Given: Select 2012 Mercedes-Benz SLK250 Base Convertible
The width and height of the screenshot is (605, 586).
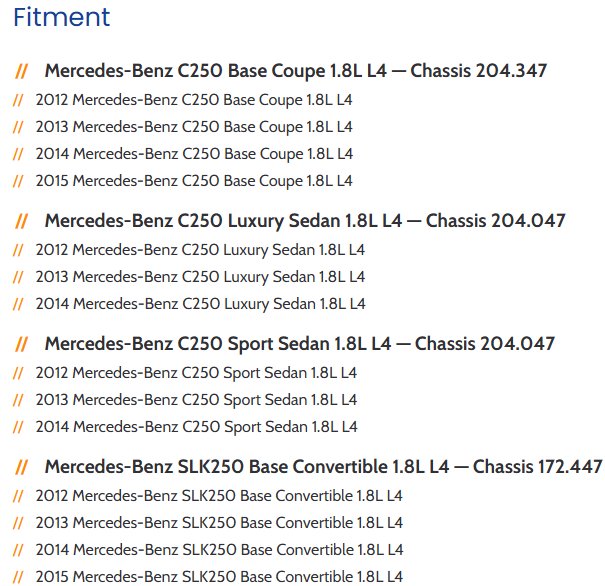Looking at the screenshot, I should coord(219,495).
